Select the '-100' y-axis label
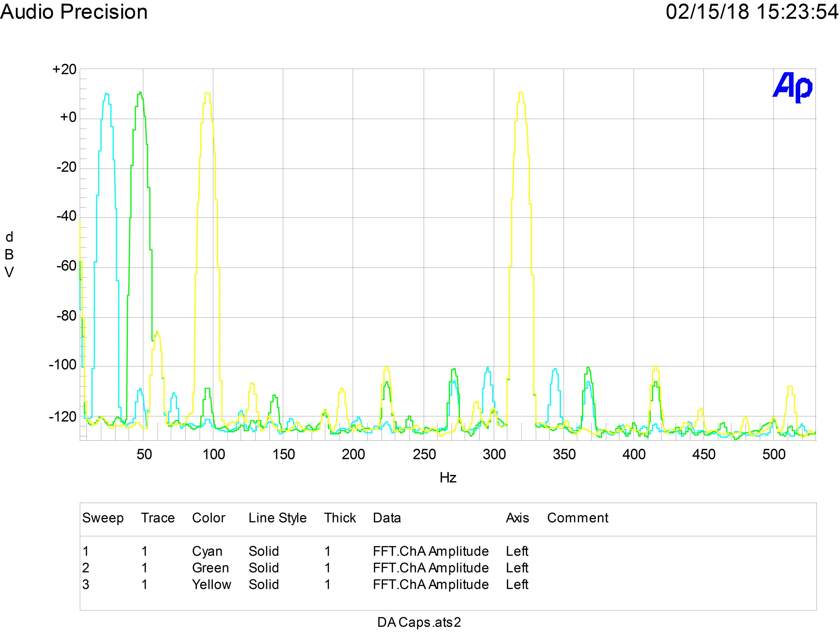 [x=63, y=365]
